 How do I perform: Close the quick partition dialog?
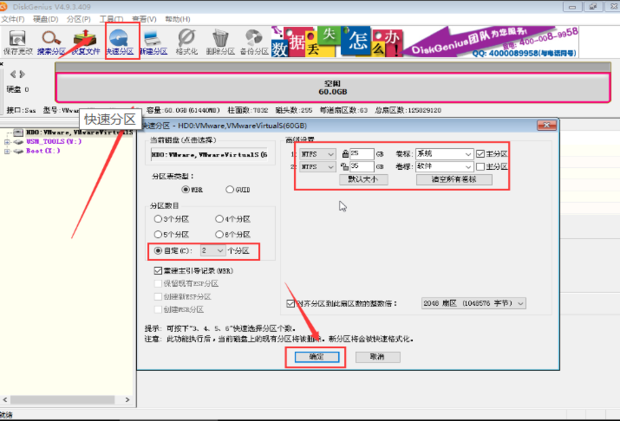click(547, 125)
